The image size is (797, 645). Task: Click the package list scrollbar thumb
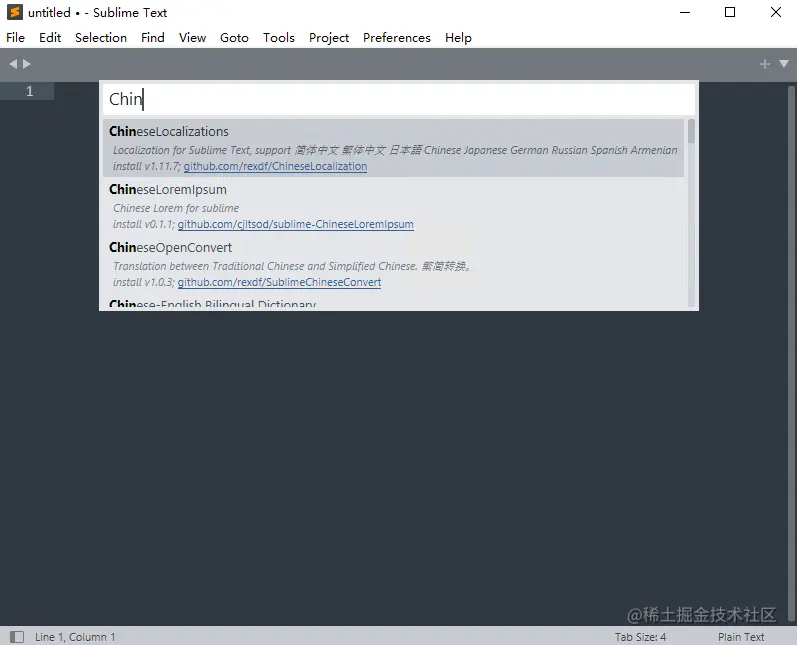click(x=691, y=131)
